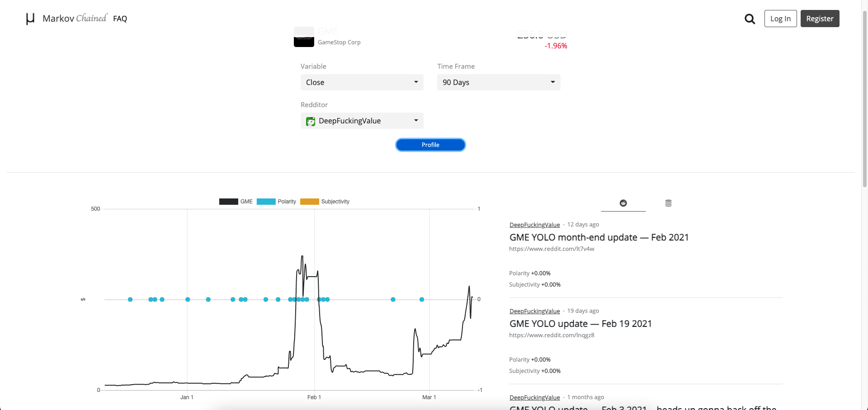Click the Mar 1 x-axis label
Viewport: 868px width, 410px height.
[x=429, y=397]
